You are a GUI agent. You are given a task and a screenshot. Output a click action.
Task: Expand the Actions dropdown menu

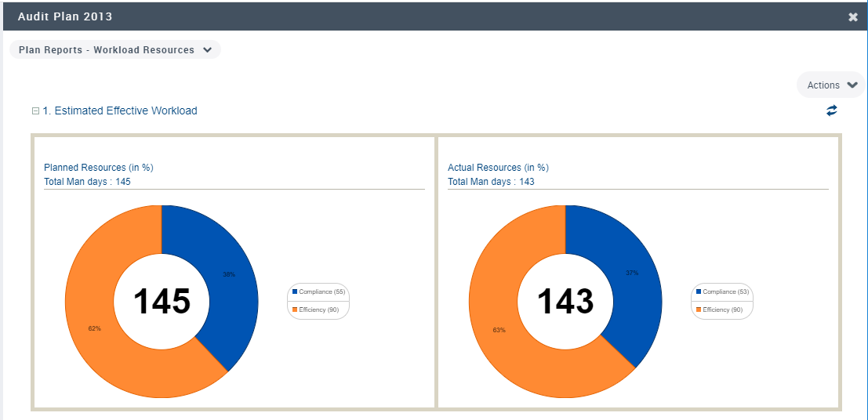pos(830,85)
